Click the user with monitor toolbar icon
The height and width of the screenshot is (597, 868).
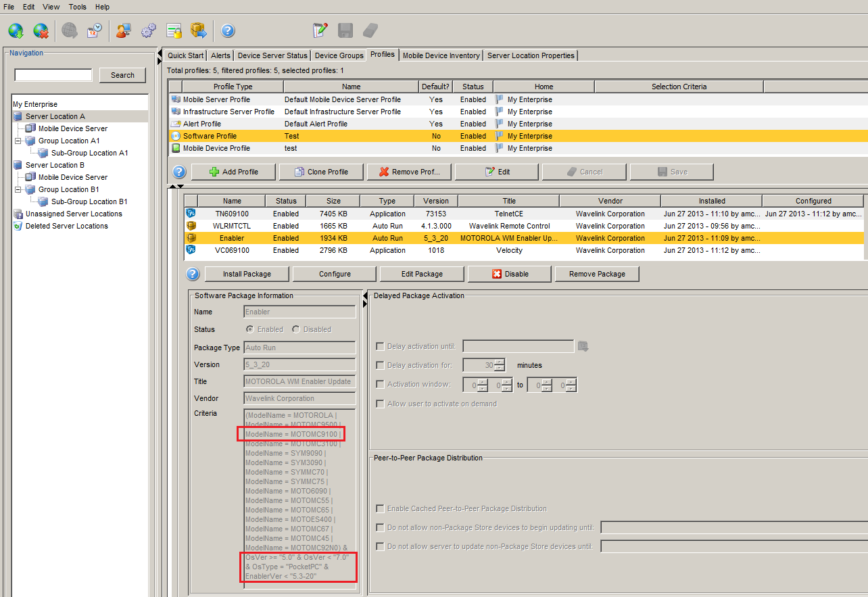click(x=123, y=30)
